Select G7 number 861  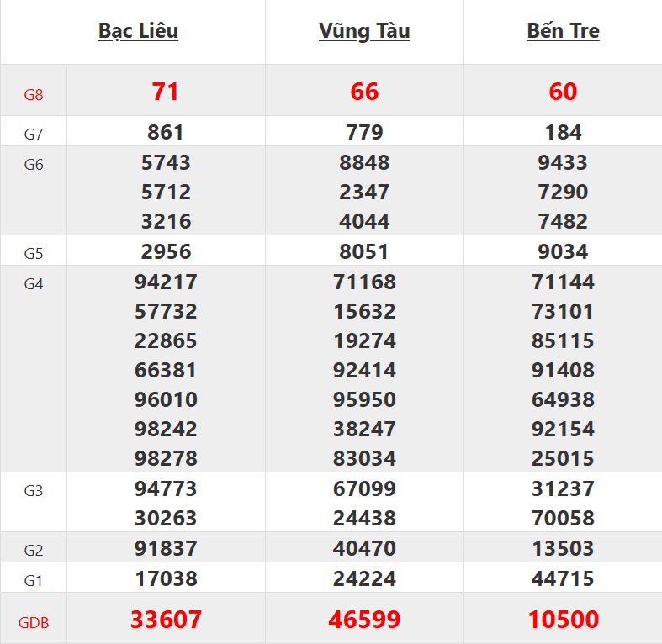tap(166, 132)
